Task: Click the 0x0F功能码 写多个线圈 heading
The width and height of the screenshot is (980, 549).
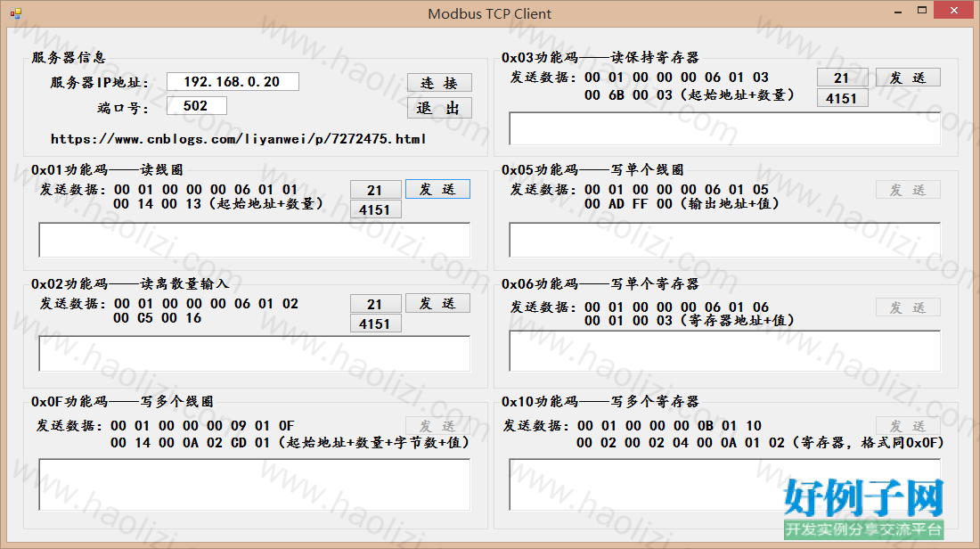Action: [x=123, y=401]
